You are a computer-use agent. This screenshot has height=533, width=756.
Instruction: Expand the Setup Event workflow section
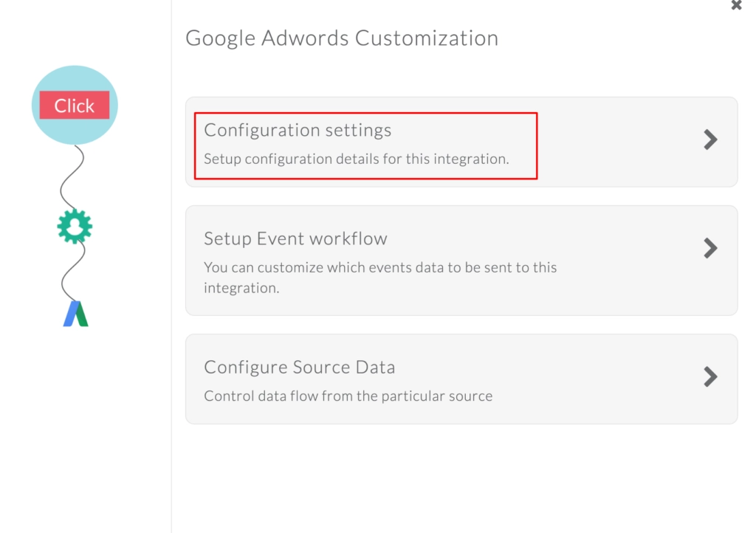461,260
